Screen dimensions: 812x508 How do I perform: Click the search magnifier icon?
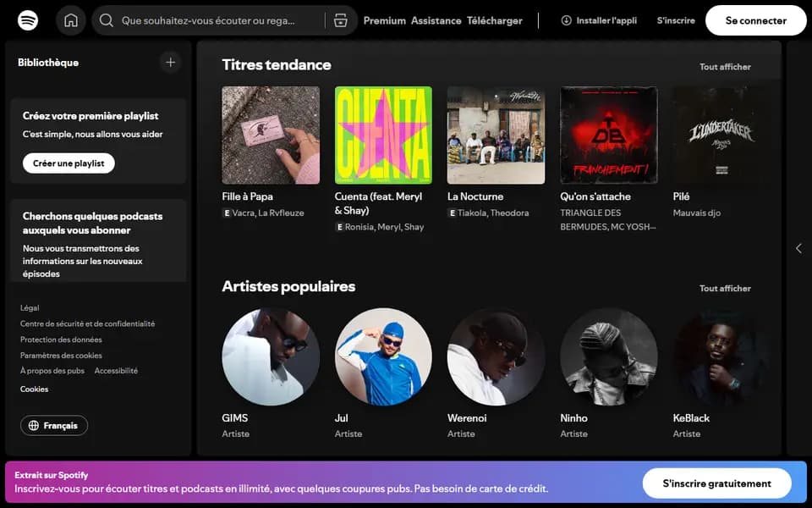coord(107,20)
